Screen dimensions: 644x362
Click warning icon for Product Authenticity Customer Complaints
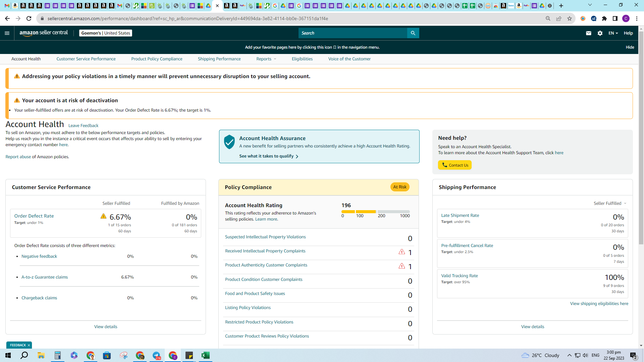(x=401, y=266)
